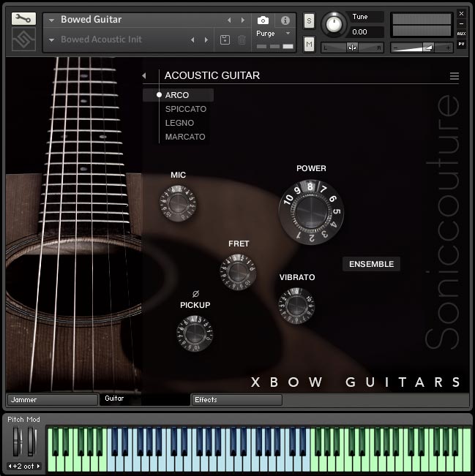Save the snapshot with the disk icon
475x476 pixels.
point(225,39)
